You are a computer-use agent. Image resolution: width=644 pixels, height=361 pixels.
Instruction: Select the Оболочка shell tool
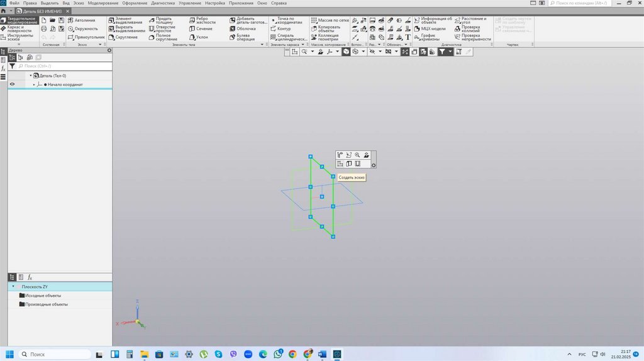pyautogui.click(x=243, y=29)
